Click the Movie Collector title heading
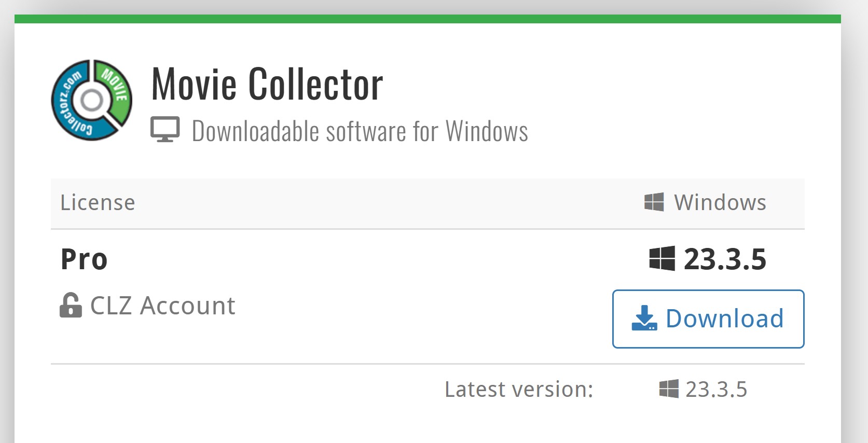The width and height of the screenshot is (868, 443). pos(267,84)
